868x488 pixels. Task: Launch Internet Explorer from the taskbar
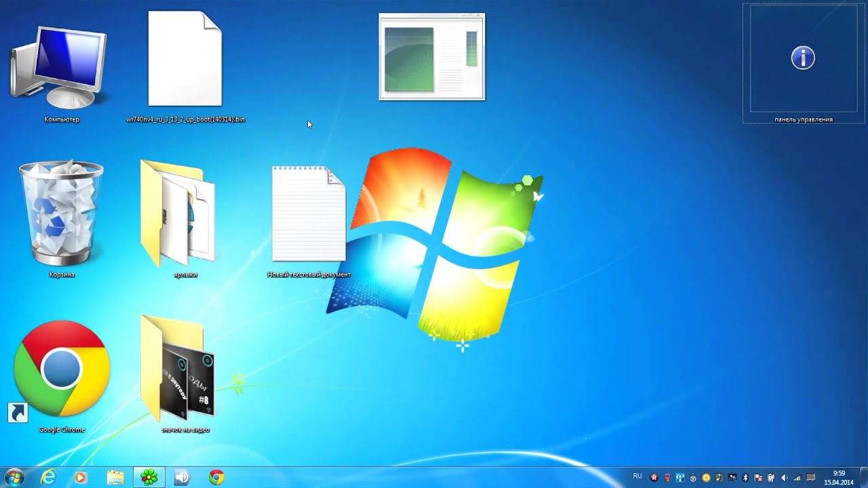tap(48, 477)
